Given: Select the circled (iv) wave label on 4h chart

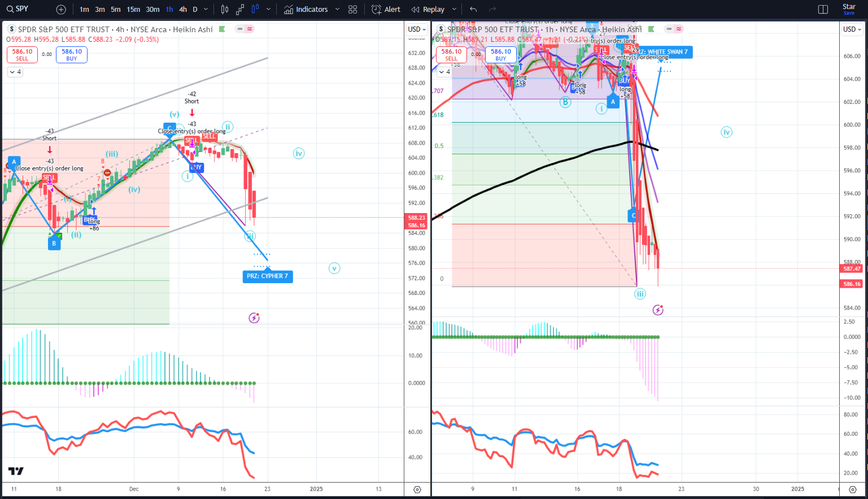Looking at the screenshot, I should (x=299, y=153).
